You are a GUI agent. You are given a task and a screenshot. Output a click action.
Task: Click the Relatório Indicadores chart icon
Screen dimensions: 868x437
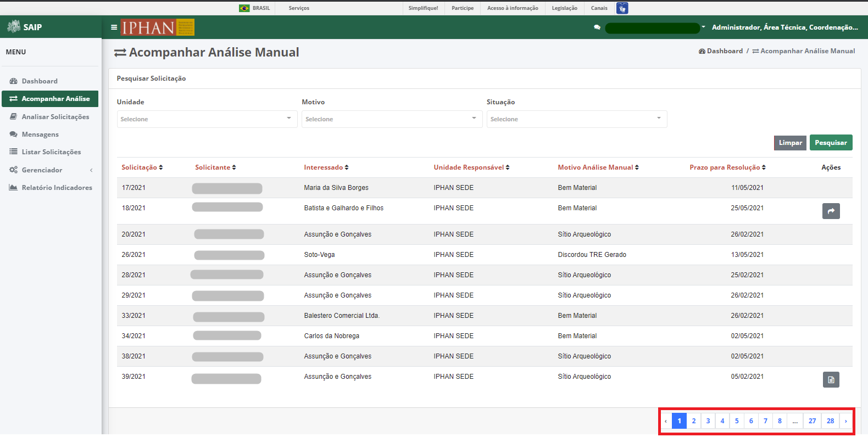(14, 187)
